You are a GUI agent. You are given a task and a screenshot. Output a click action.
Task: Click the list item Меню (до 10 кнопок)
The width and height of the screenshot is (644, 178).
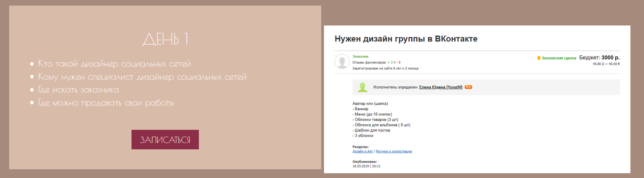(x=372, y=114)
